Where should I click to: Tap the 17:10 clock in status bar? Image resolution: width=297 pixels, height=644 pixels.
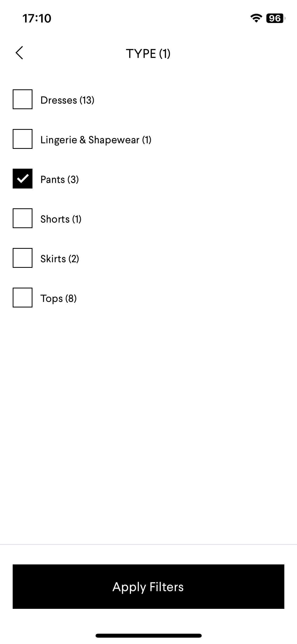click(x=37, y=19)
